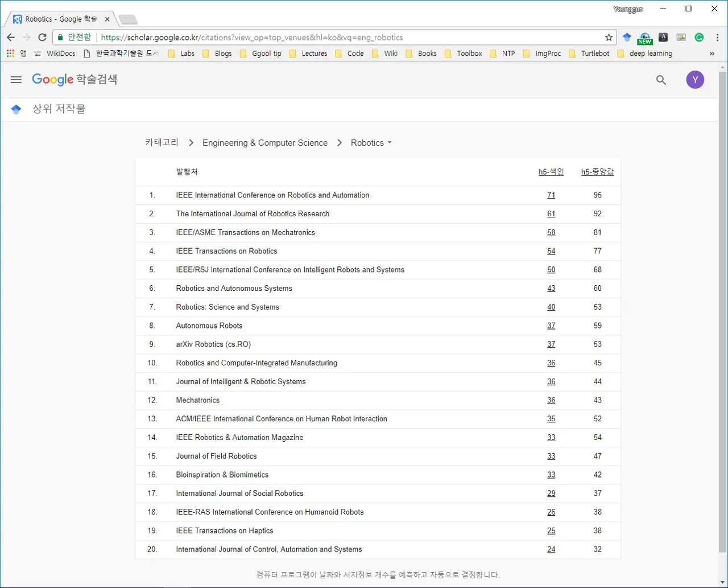The height and width of the screenshot is (588, 728).
Task: Click the h5-중앙값 column header link
Action: [597, 172]
